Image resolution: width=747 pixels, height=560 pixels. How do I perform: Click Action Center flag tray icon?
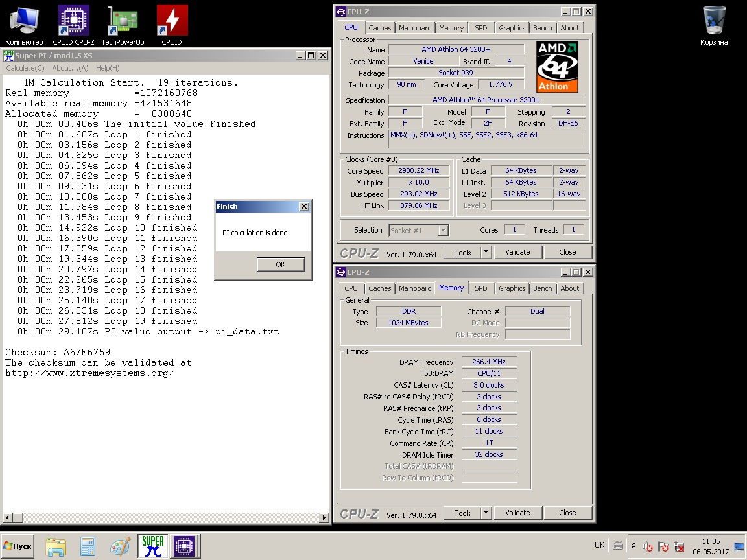663,546
